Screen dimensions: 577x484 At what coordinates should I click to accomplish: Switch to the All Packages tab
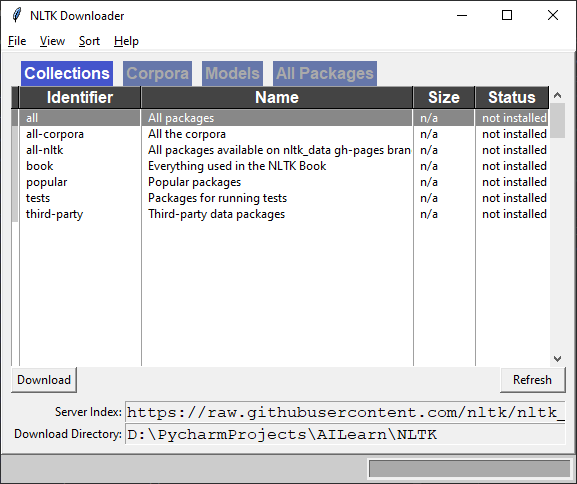[325, 73]
